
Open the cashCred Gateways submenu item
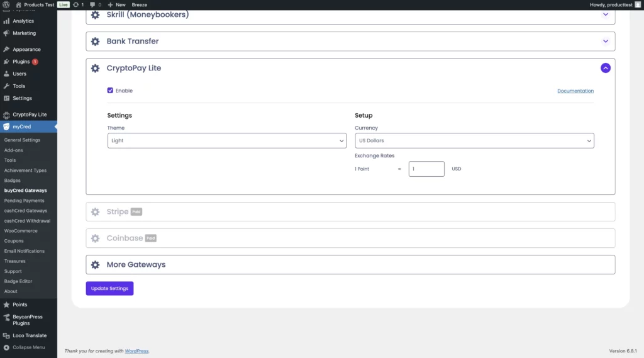pyautogui.click(x=25, y=211)
